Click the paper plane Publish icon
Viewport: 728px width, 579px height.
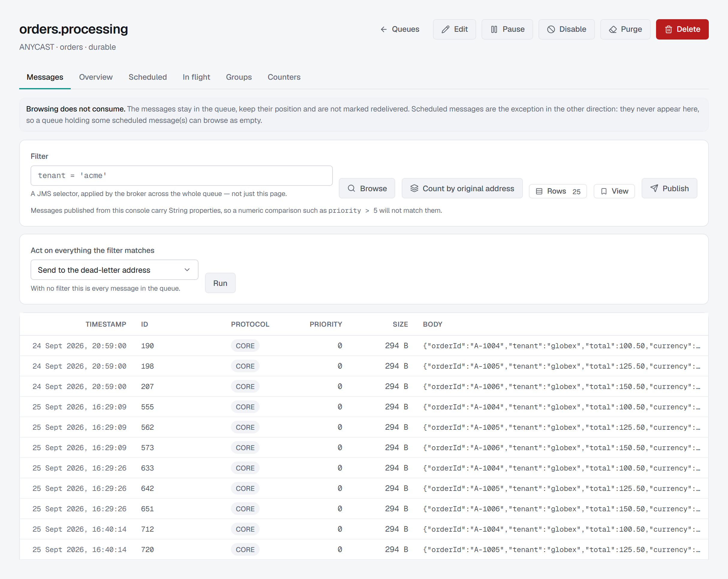coord(654,188)
